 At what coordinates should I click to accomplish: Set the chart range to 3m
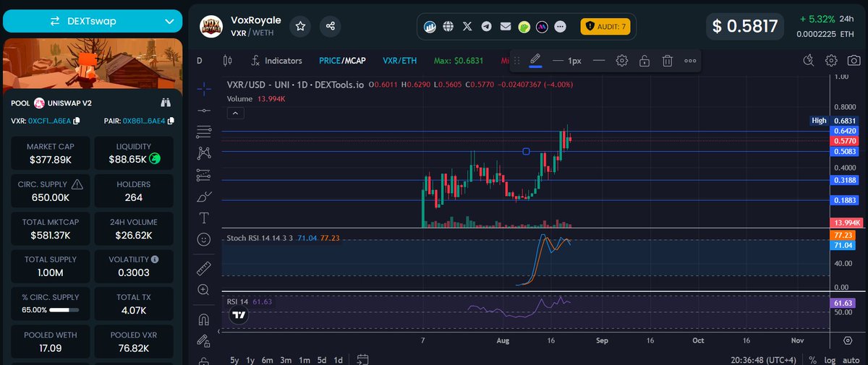(286, 359)
